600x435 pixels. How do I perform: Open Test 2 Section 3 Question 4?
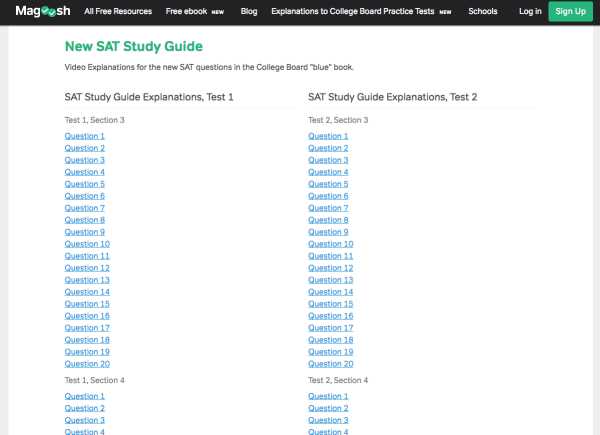pos(328,172)
